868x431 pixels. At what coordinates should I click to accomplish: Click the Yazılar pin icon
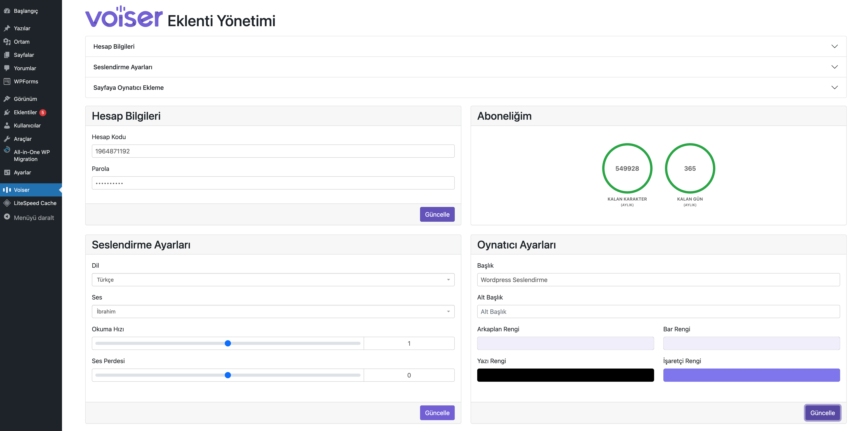pos(7,28)
